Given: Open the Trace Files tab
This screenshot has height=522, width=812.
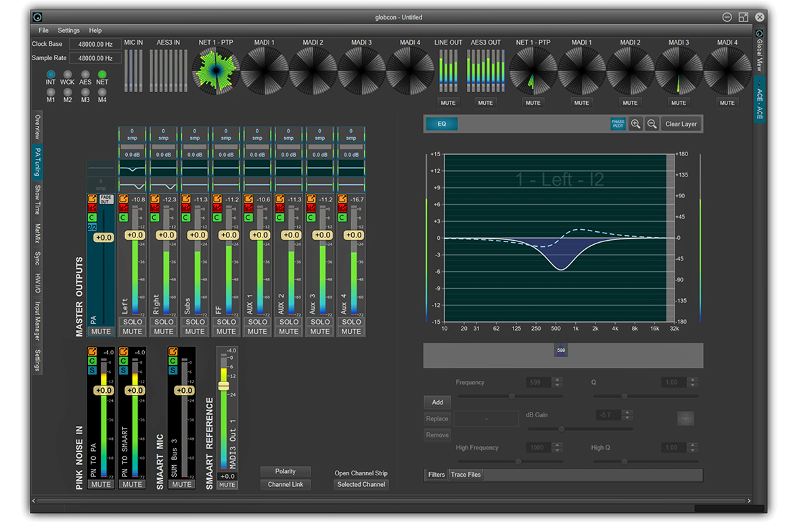Looking at the screenshot, I should (466, 475).
